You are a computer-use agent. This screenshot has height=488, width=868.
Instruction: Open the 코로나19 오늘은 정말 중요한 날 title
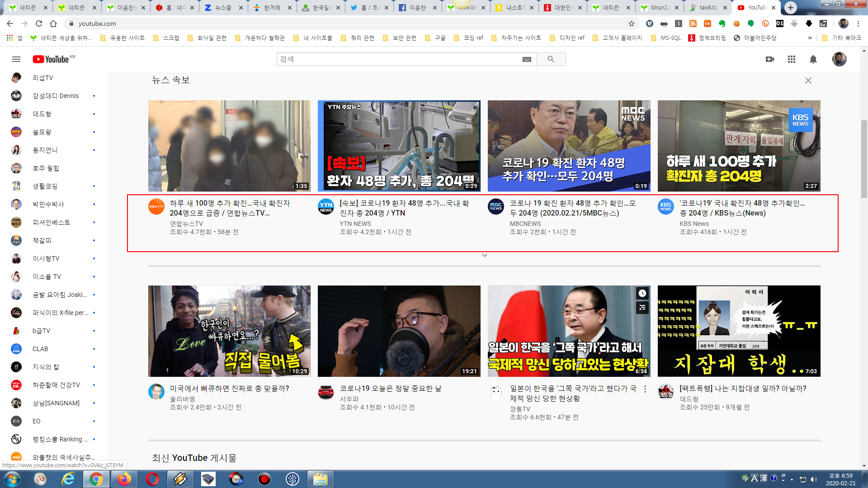pyautogui.click(x=391, y=389)
